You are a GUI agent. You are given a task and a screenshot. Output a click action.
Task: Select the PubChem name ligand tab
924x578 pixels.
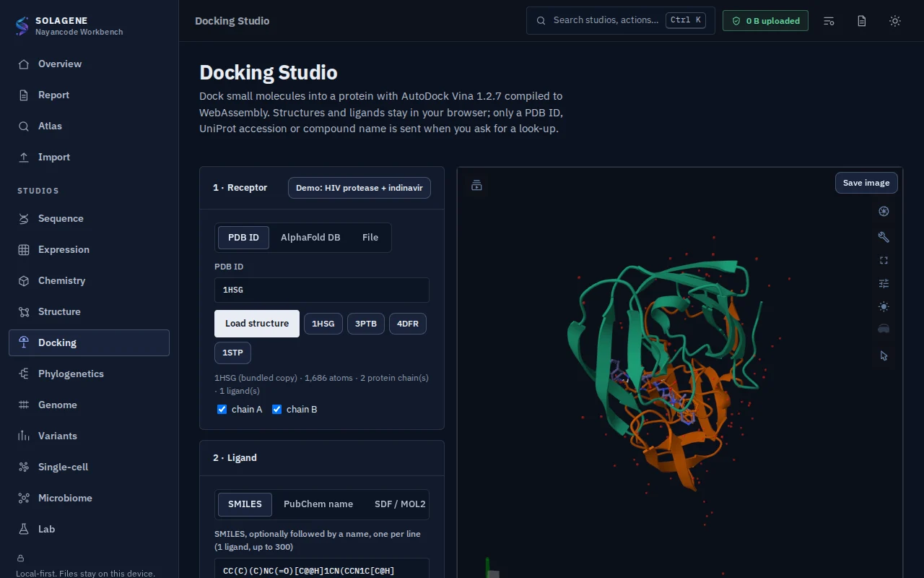click(x=318, y=504)
